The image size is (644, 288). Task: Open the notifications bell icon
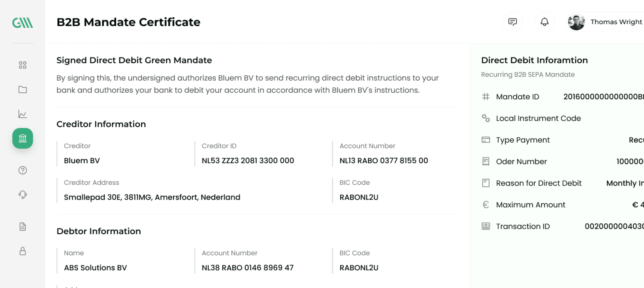(544, 22)
